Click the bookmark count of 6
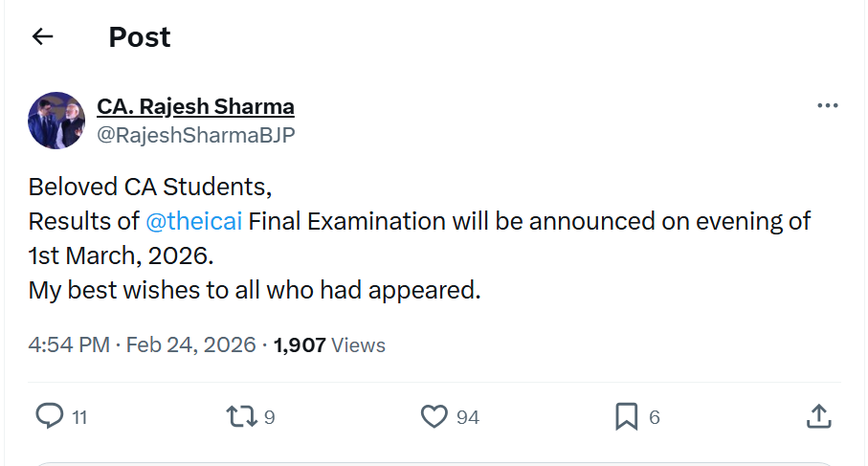Screen dimensions: 868x466 655,417
